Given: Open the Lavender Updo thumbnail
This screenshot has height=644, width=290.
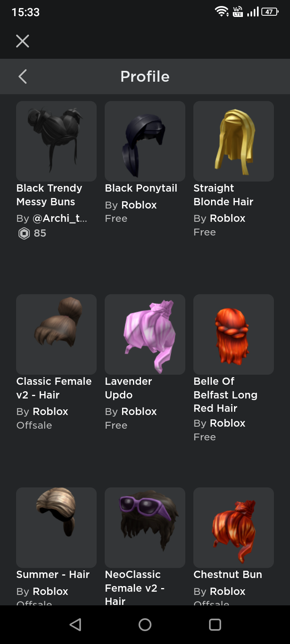Looking at the screenshot, I should [145, 334].
